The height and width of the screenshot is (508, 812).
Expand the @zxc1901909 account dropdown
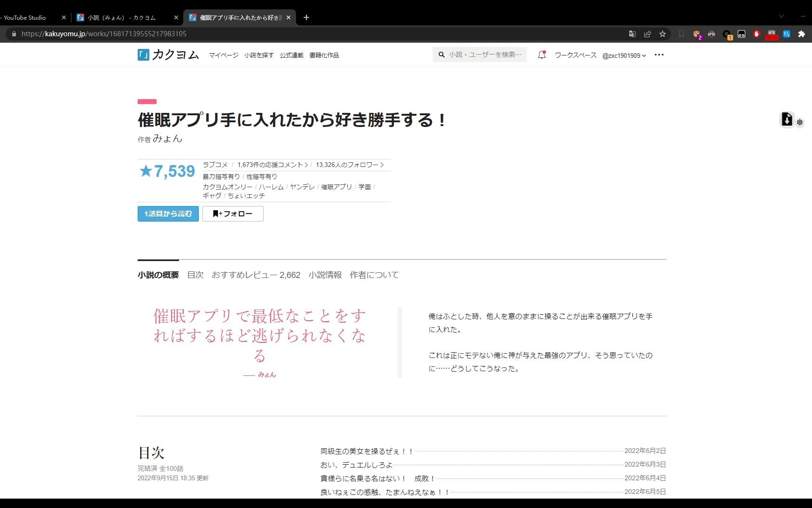624,56
